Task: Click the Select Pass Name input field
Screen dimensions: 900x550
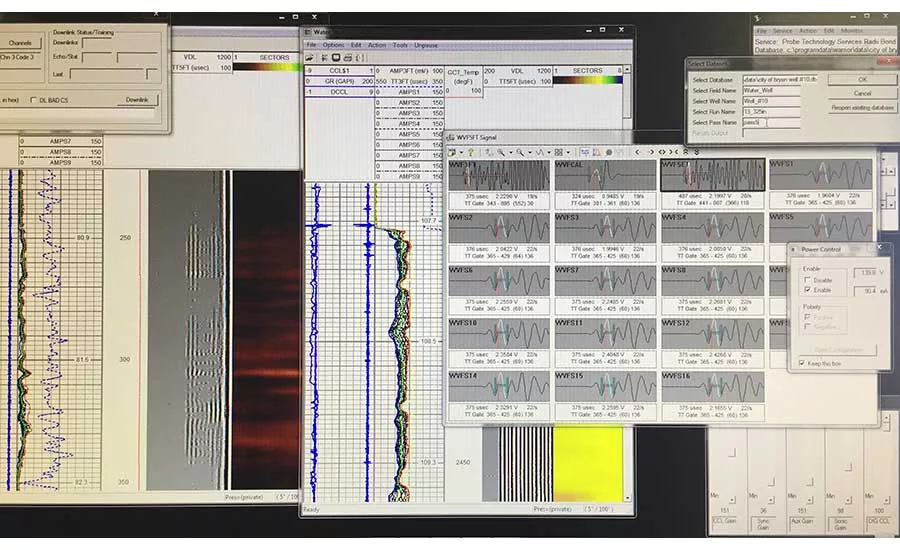Action: [x=771, y=122]
